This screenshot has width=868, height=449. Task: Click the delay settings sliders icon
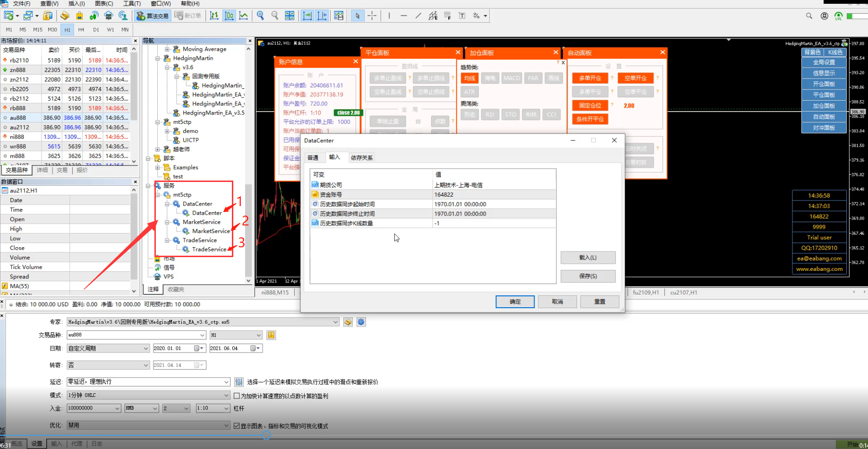[x=239, y=382]
